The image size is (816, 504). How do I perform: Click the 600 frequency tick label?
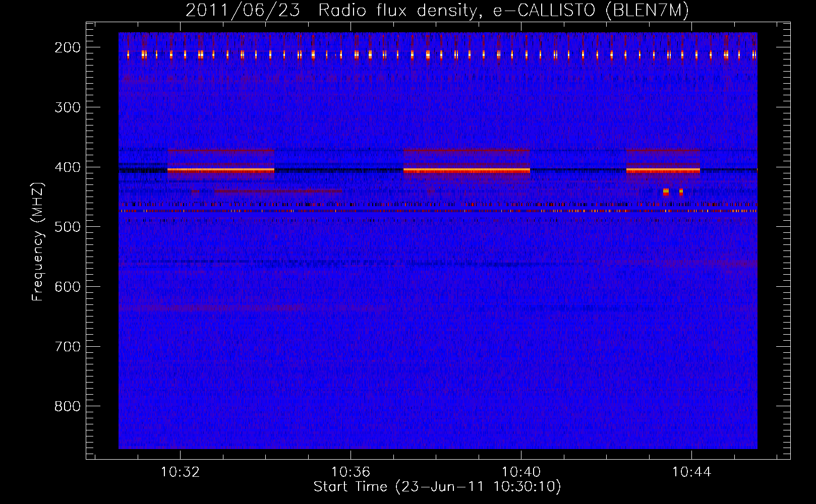point(68,286)
